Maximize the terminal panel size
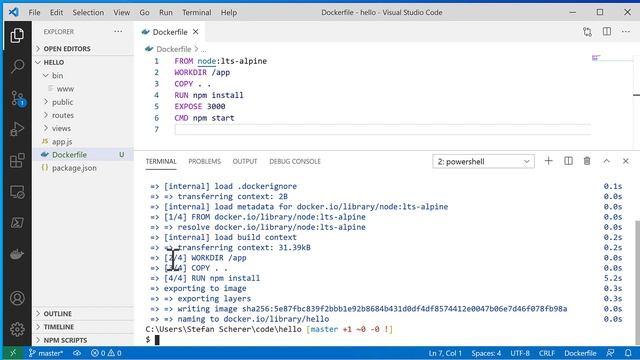This screenshot has height=360, width=640. (x=607, y=161)
